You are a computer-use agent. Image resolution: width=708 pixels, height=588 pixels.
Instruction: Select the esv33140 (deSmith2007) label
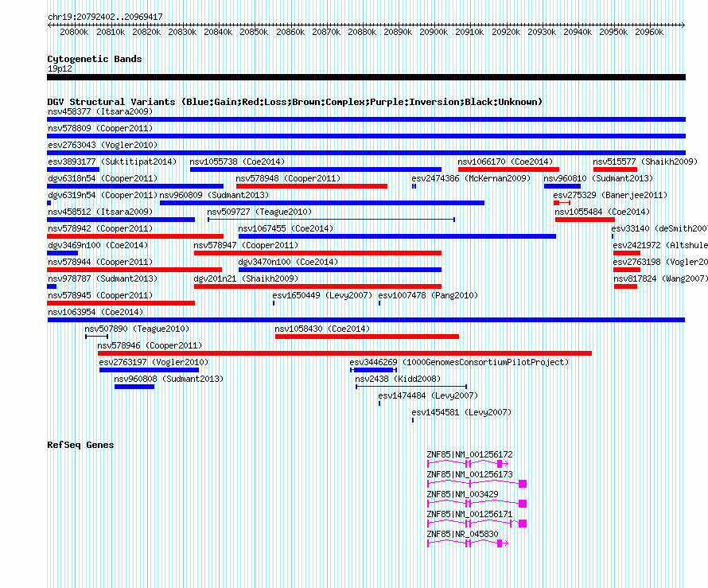[x=659, y=228]
